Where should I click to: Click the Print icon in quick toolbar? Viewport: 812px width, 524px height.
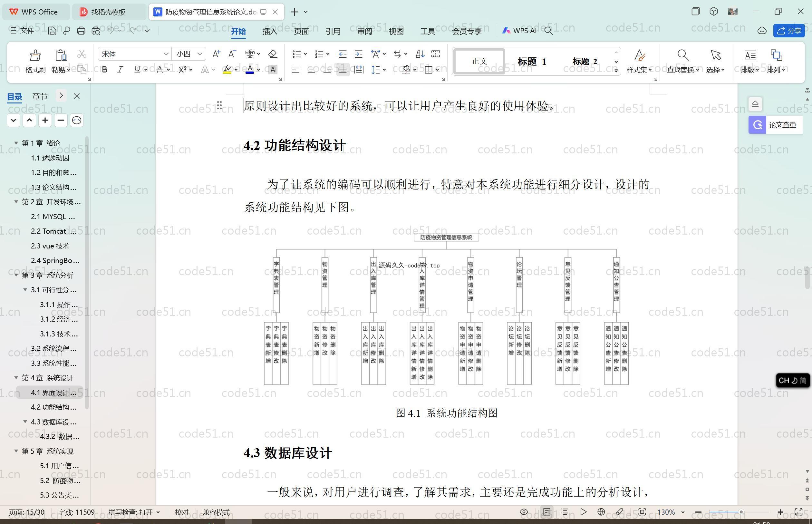[x=81, y=31]
